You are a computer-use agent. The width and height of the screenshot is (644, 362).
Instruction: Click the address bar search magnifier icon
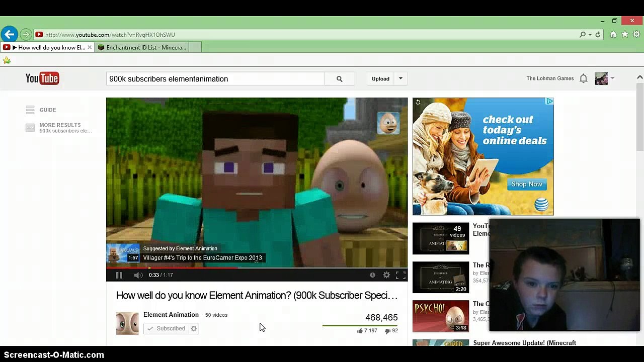[x=583, y=35]
